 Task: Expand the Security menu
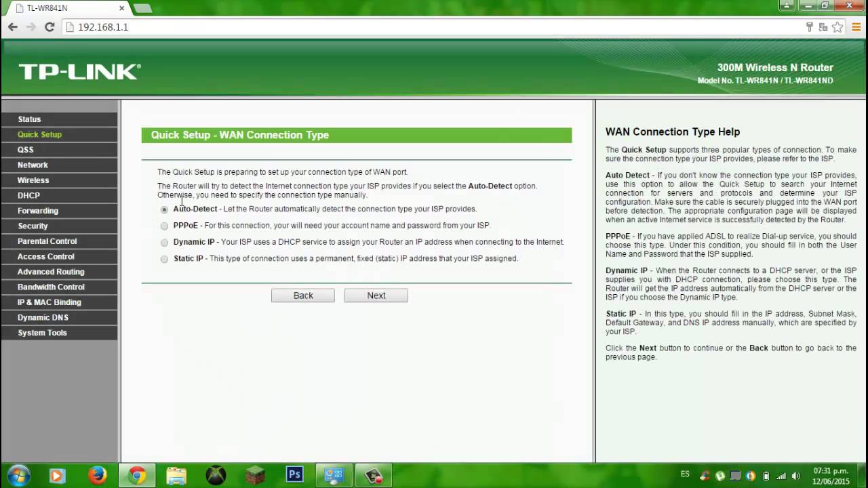point(59,226)
